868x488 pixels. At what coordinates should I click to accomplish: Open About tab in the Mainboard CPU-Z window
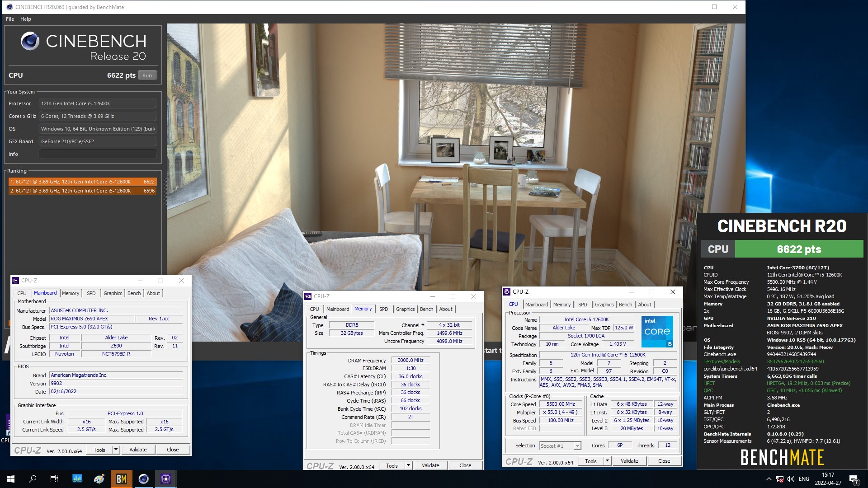click(x=153, y=293)
